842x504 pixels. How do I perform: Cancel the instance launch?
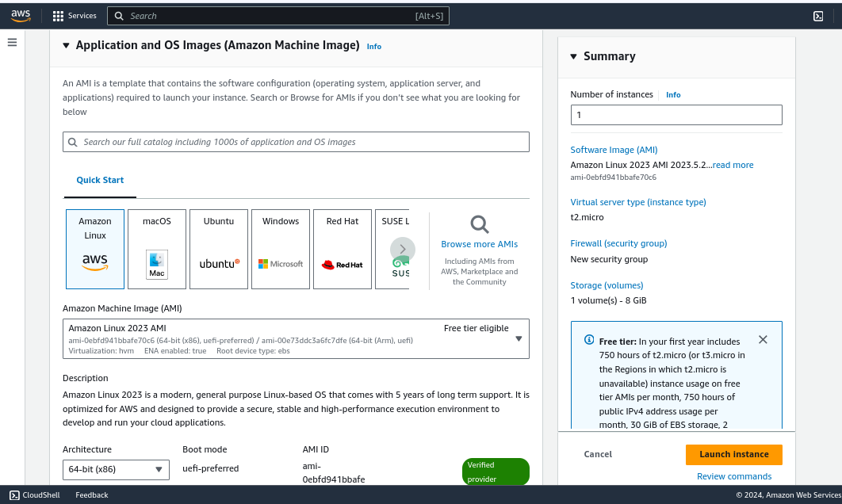click(598, 454)
